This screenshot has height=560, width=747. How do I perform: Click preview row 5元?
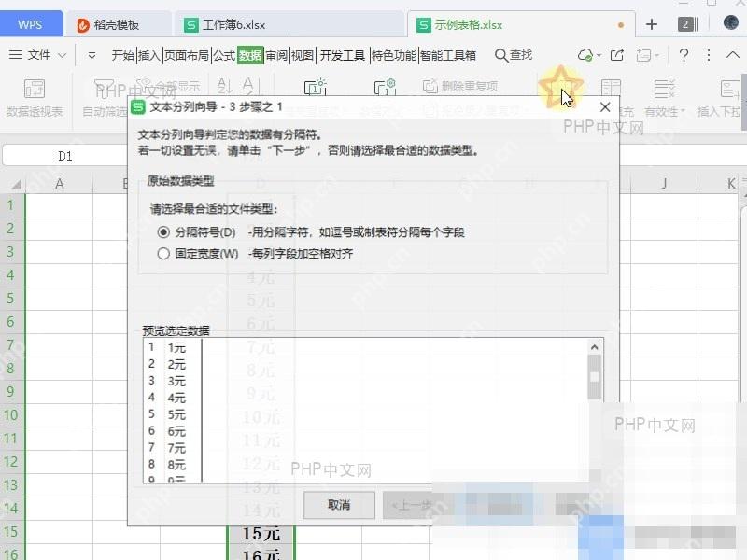[176, 414]
